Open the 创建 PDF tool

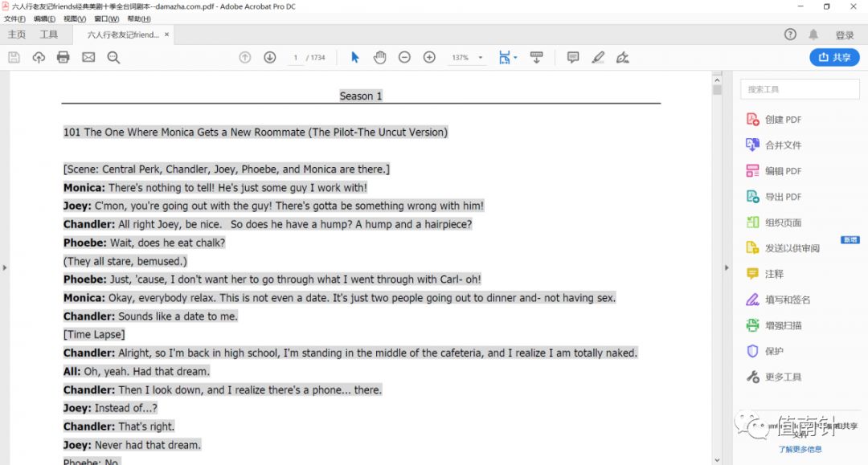point(774,120)
